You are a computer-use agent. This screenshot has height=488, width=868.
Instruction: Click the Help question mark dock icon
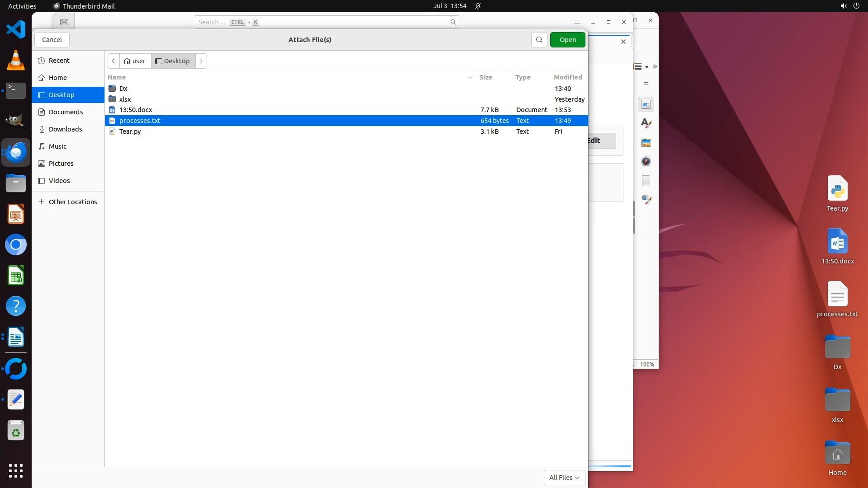[16, 306]
